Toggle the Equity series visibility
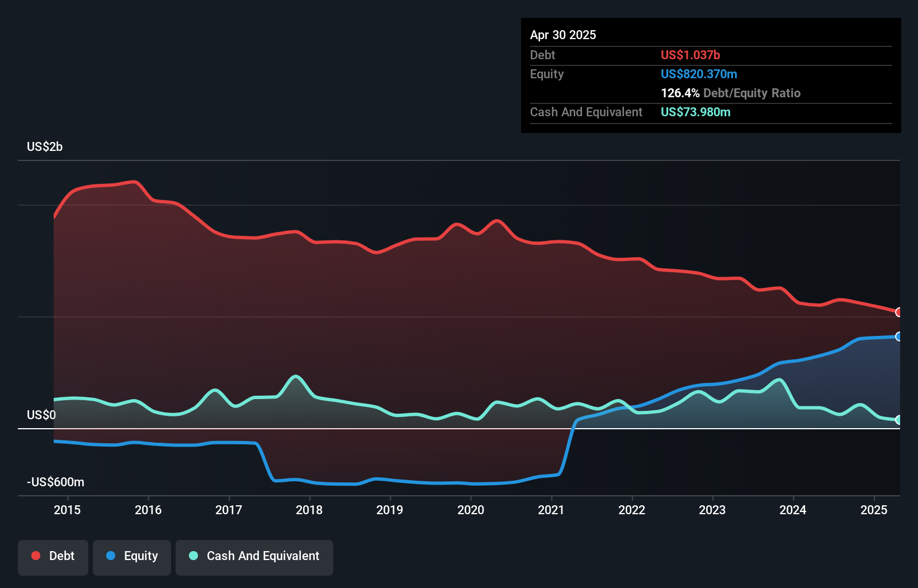 click(131, 556)
